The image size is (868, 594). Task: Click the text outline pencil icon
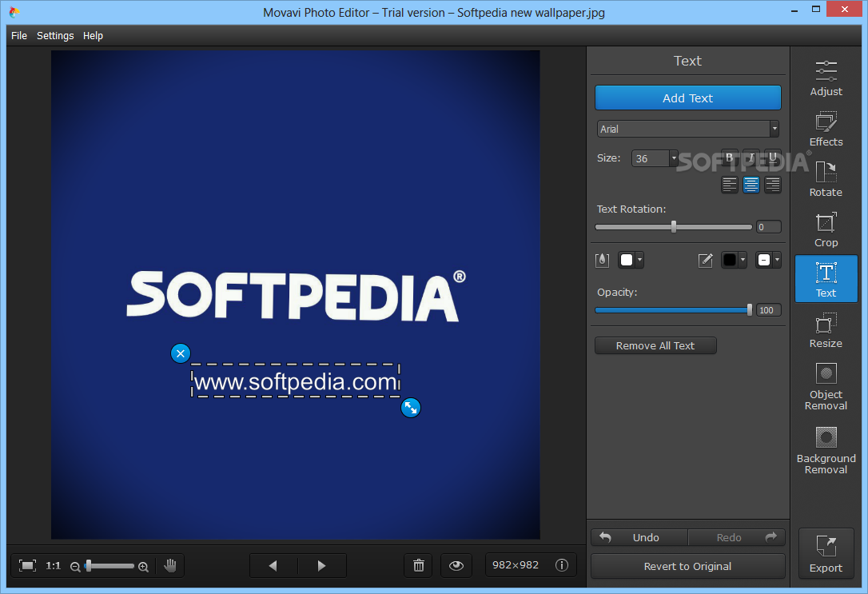pyautogui.click(x=705, y=260)
